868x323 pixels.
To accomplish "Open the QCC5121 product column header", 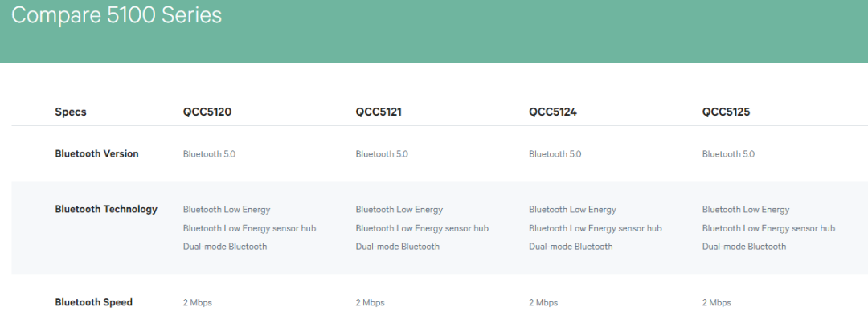I will click(379, 112).
